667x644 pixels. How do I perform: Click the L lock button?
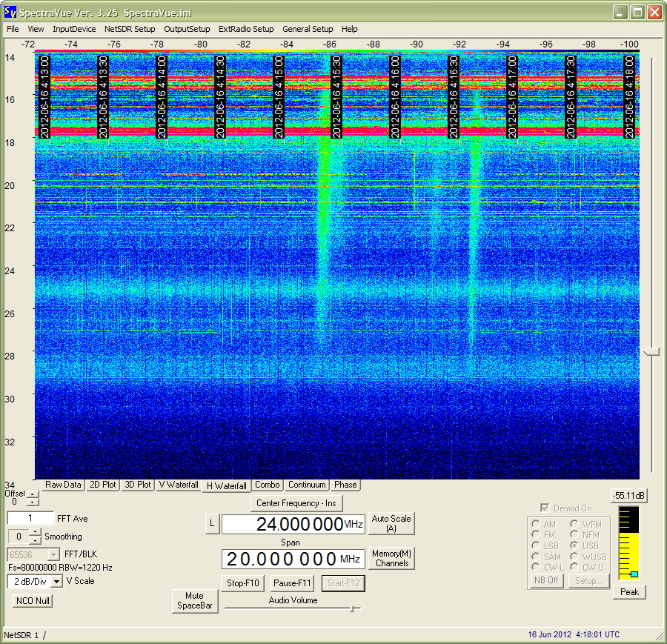[x=212, y=524]
